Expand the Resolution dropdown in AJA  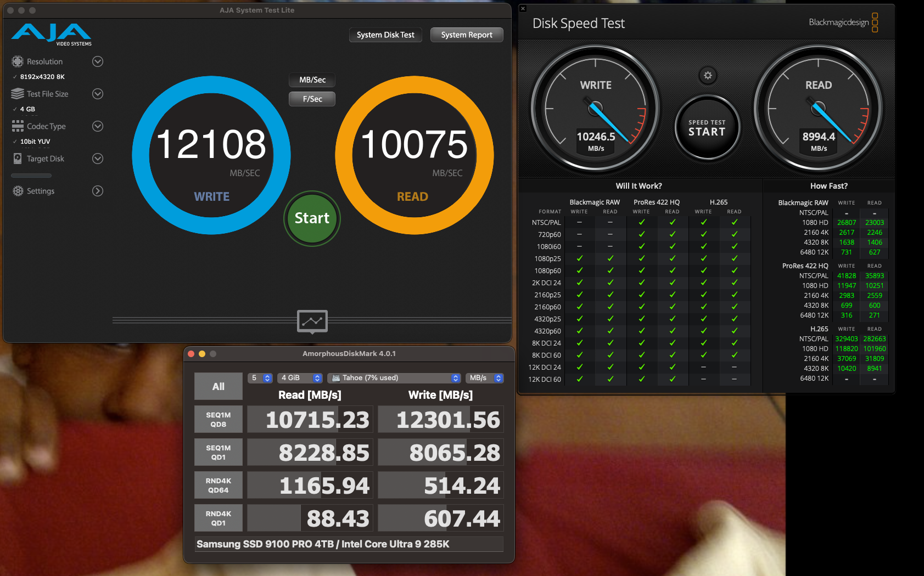pos(98,61)
